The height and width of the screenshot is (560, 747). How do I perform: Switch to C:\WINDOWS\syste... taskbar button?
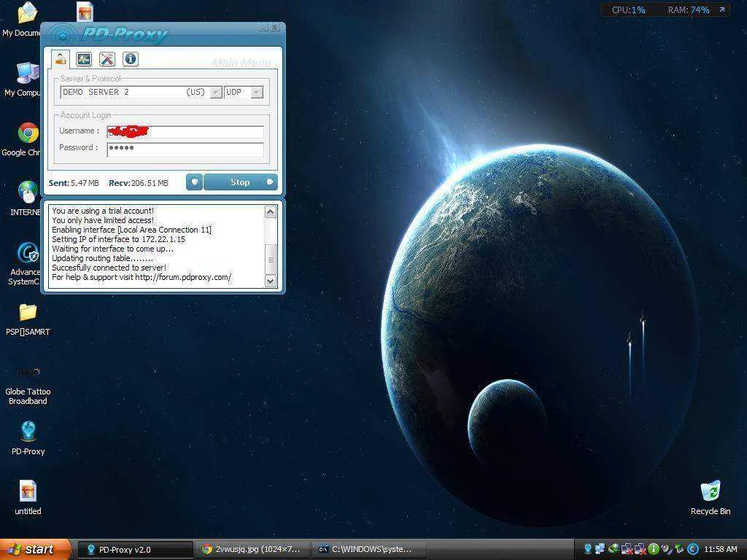pyautogui.click(x=368, y=550)
